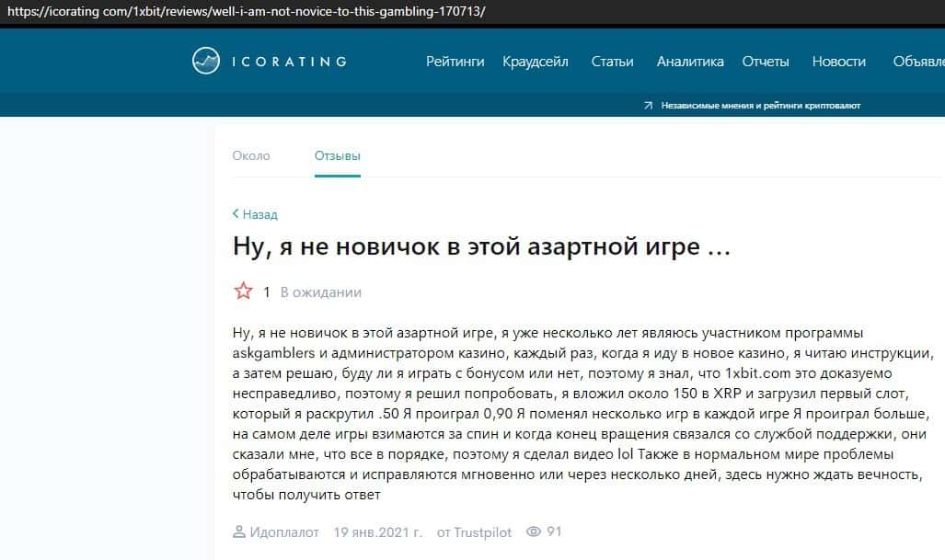Go to the Статьи section
This screenshot has height=560, width=945.
point(612,62)
